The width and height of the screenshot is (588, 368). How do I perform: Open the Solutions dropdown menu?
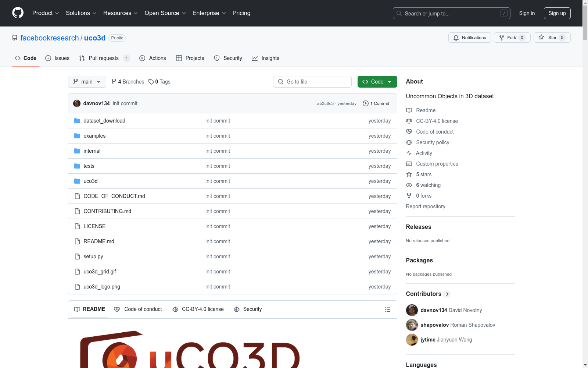click(x=81, y=13)
